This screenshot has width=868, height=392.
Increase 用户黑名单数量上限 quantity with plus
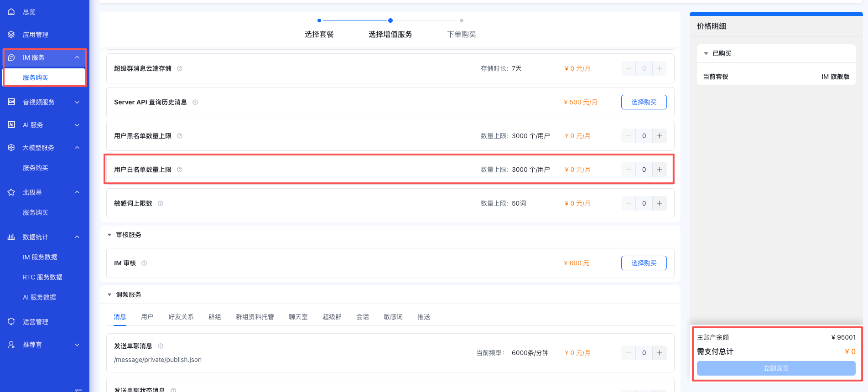pos(660,136)
